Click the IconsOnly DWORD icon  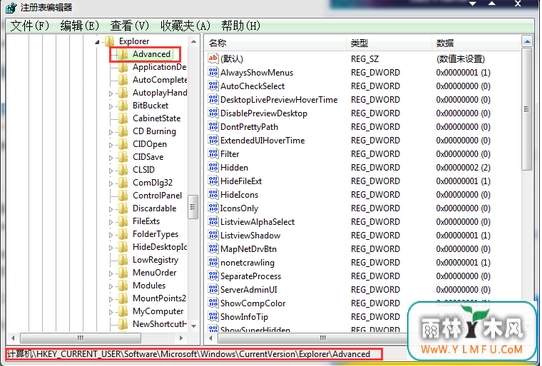[x=213, y=208]
